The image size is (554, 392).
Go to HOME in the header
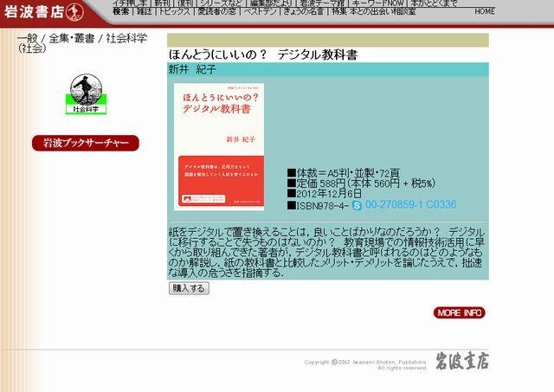(485, 11)
